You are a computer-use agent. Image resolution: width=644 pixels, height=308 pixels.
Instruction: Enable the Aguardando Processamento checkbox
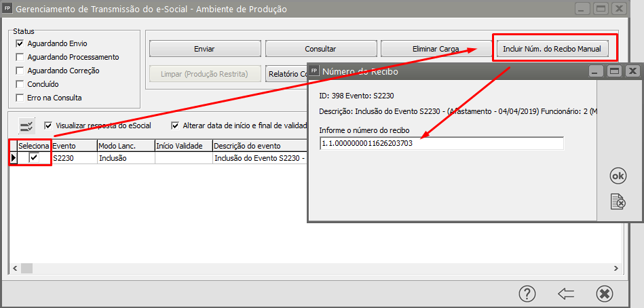point(20,57)
